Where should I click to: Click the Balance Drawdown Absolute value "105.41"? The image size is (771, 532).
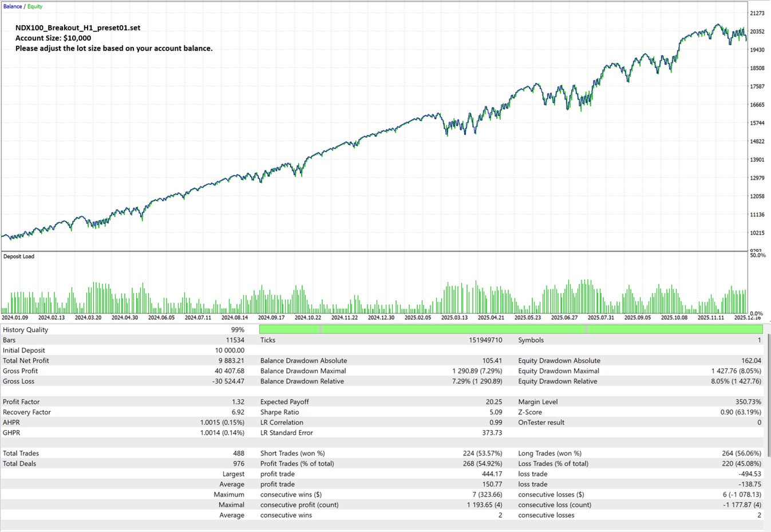(492, 360)
